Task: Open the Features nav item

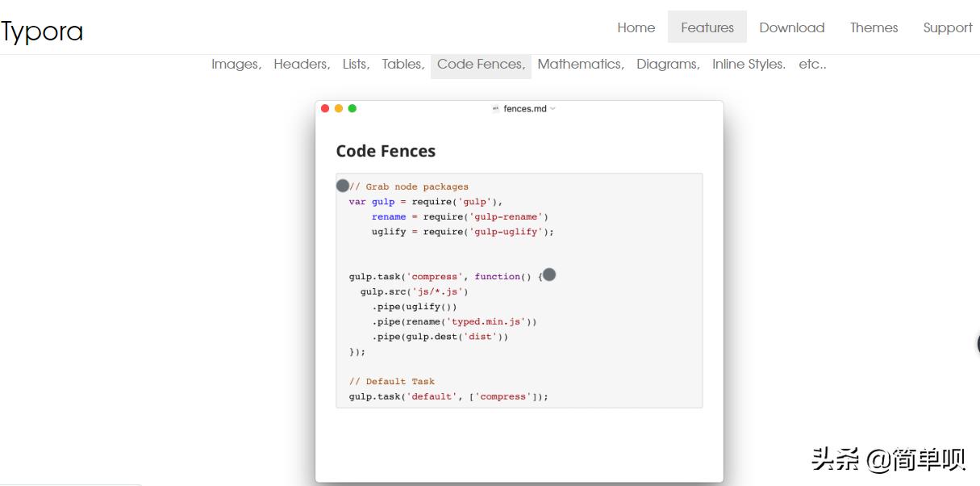Action: [x=707, y=27]
